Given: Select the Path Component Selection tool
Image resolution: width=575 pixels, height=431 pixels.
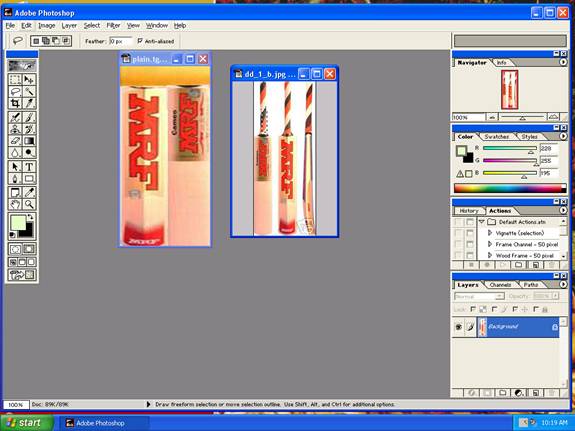Looking at the screenshot, I should tap(15, 167).
